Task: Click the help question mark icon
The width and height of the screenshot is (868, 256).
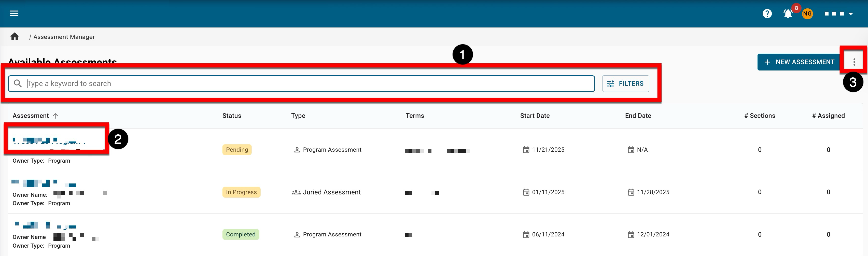Action: [x=767, y=14]
